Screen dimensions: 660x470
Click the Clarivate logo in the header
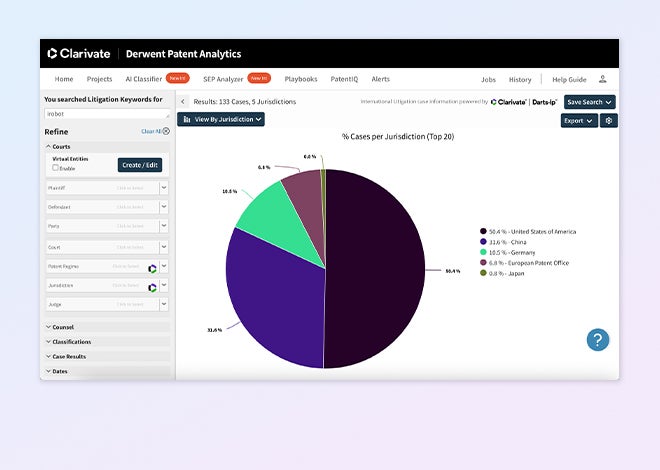pos(80,54)
